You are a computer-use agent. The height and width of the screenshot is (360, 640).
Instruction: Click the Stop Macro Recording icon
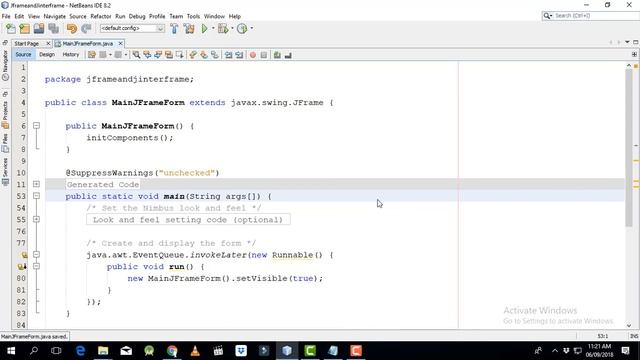[264, 55]
